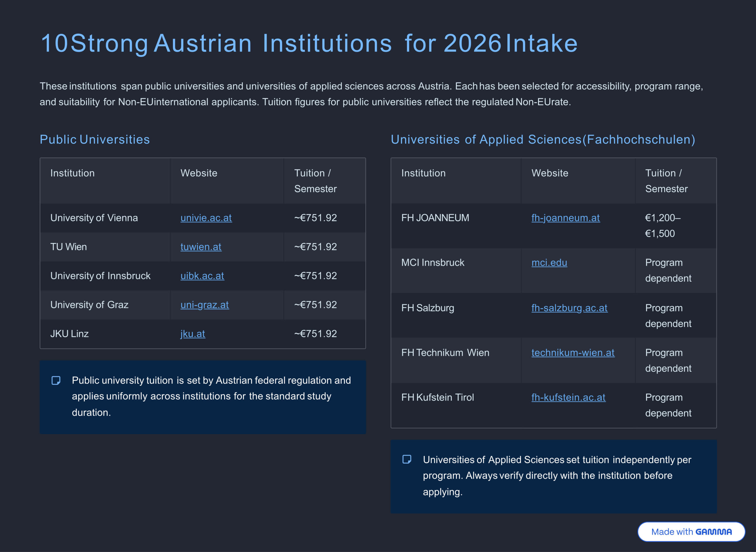Follow the technikum-wien.at link
The image size is (756, 552).
573,353
